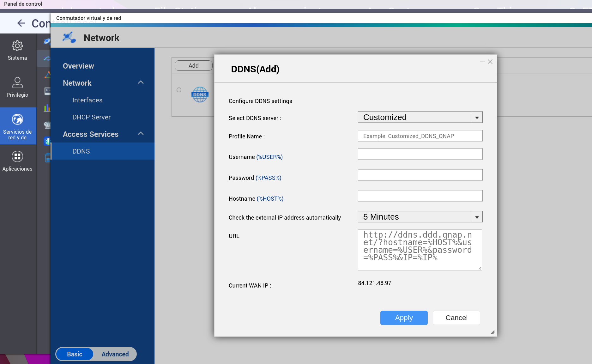Screen dimensions: 592x364
Task: Click the Profile Name input field
Action: point(420,136)
